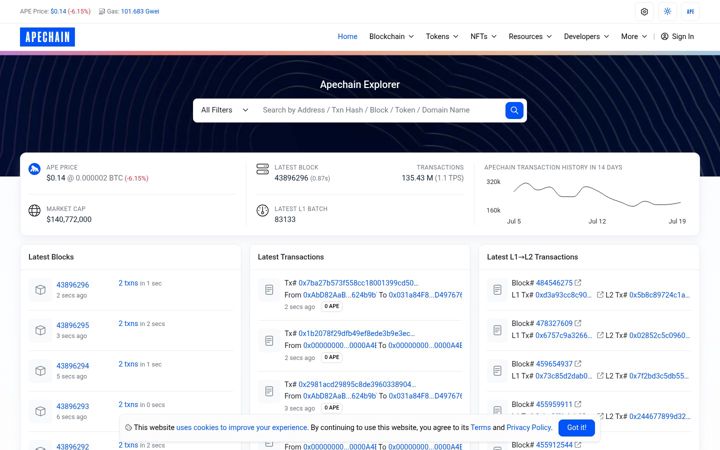This screenshot has width=720, height=450.
Task: Focus the address/txn hash search field
Action: coord(379,110)
